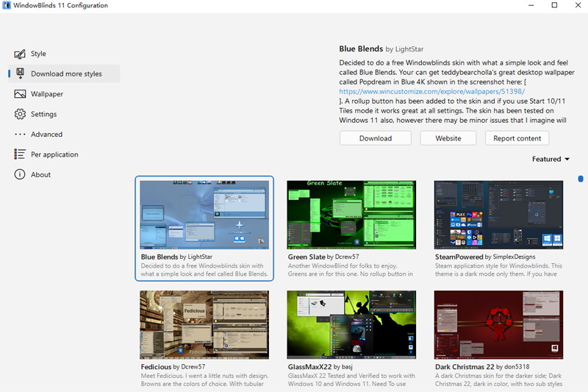Select the Dark Christmas 22 thumbnail
This screenshot has width=588, height=392.
[498, 324]
